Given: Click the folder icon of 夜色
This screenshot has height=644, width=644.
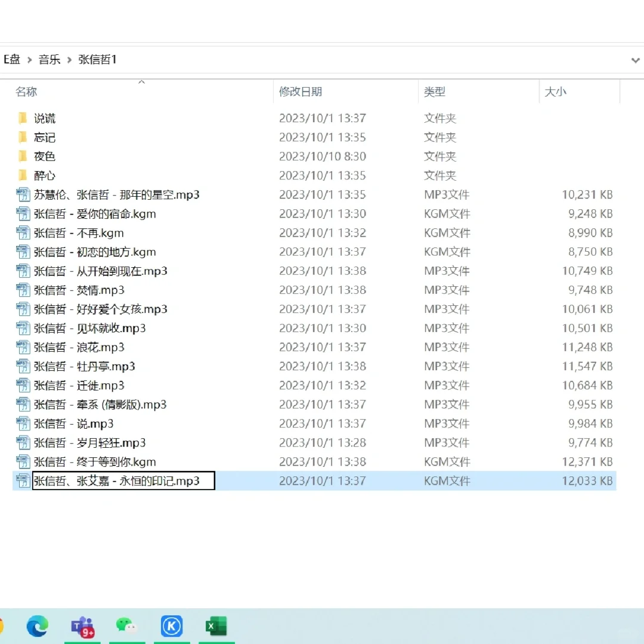Looking at the screenshot, I should (x=22, y=156).
